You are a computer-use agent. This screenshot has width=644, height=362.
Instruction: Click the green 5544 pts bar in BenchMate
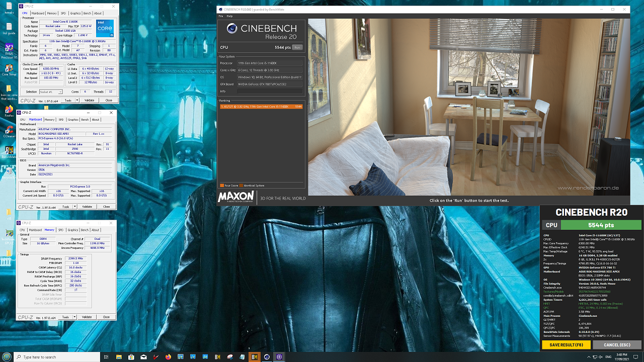coord(601,225)
